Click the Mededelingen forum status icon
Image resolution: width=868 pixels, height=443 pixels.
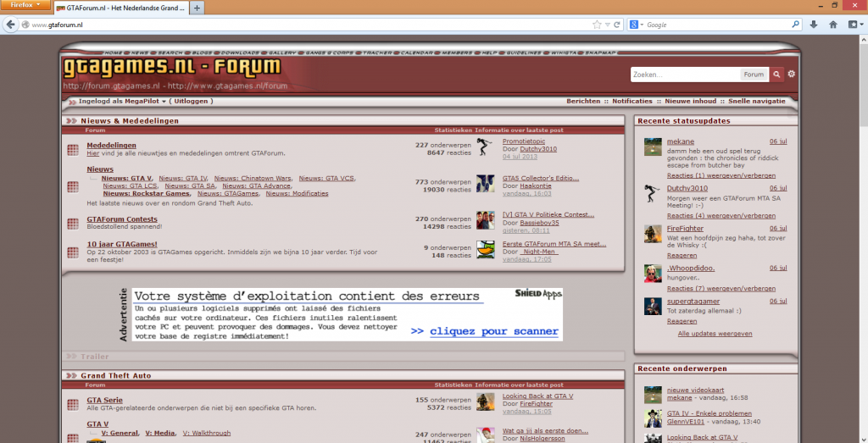point(73,150)
